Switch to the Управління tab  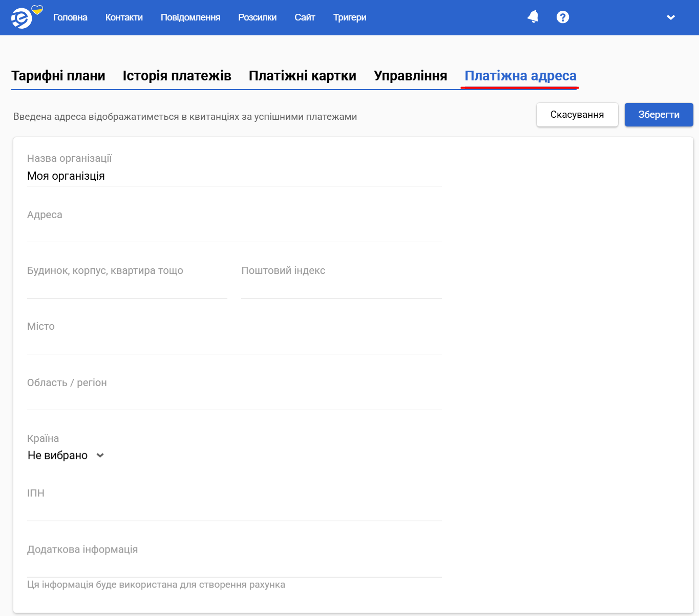tap(411, 76)
